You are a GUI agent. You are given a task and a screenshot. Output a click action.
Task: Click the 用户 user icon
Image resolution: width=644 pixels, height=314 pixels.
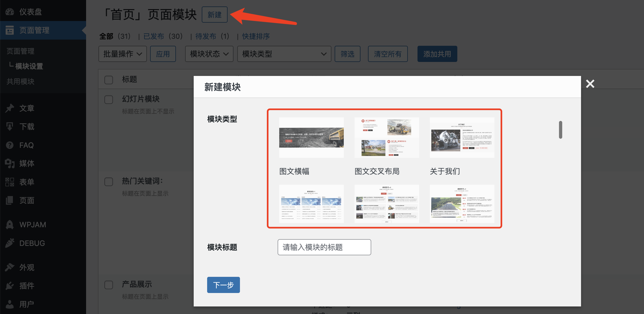(x=10, y=304)
